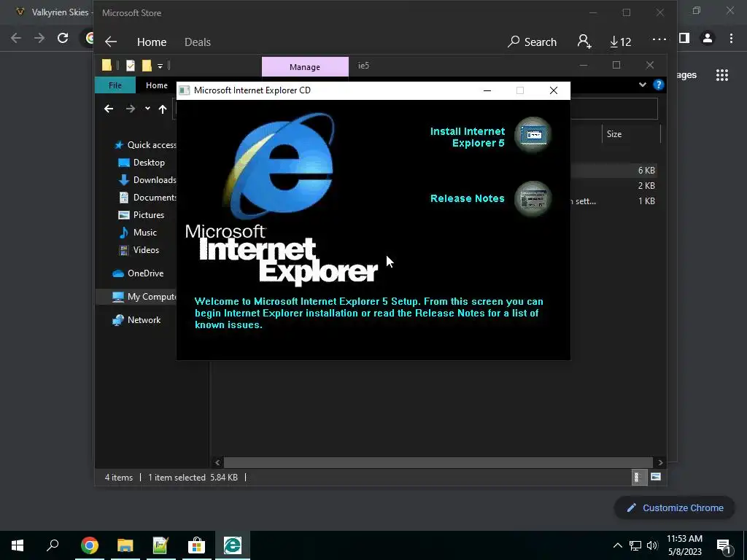This screenshot has height=560, width=747.
Task: Click the Music note icon in sidebar
Action: point(123,233)
